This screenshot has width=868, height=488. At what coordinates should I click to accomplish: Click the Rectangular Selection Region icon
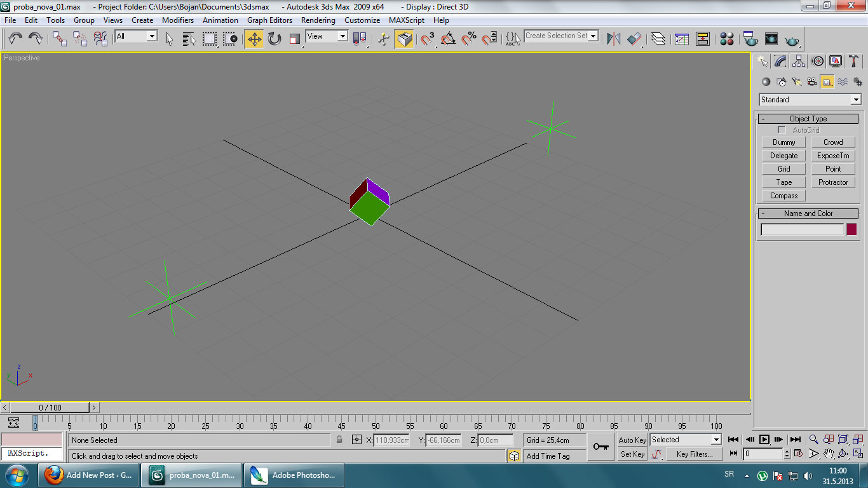click(210, 39)
